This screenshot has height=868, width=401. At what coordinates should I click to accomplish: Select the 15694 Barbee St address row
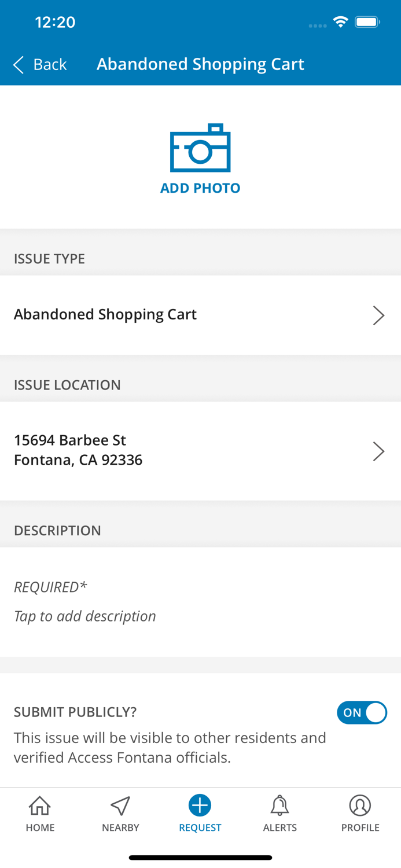(x=200, y=451)
